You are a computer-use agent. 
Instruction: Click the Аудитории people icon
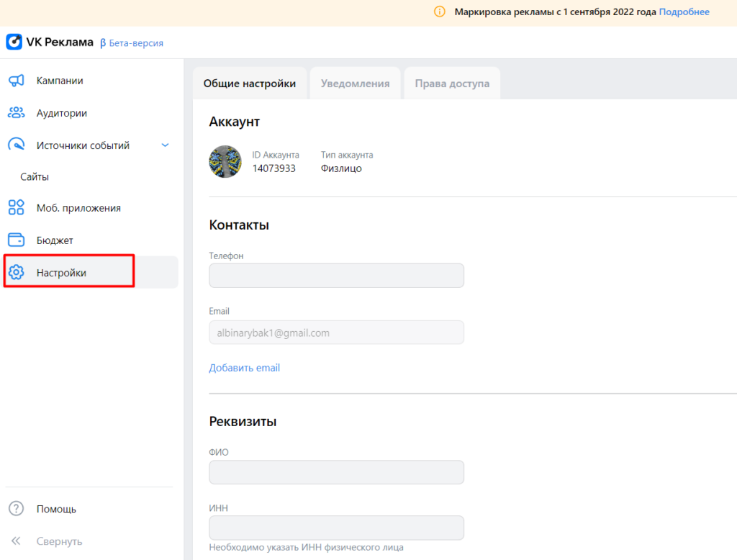coord(16,113)
